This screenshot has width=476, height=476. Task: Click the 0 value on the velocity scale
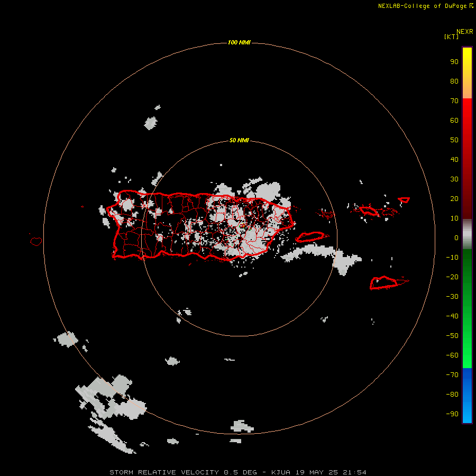(x=456, y=238)
